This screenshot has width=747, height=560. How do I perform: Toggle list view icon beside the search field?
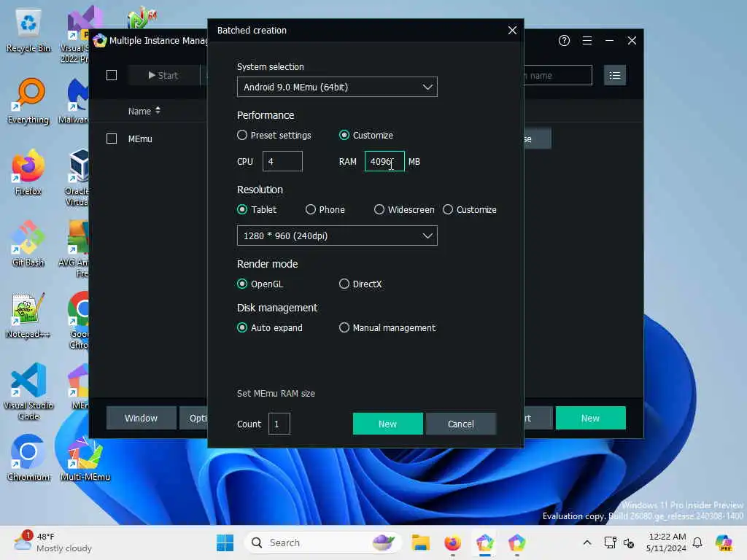tap(614, 75)
